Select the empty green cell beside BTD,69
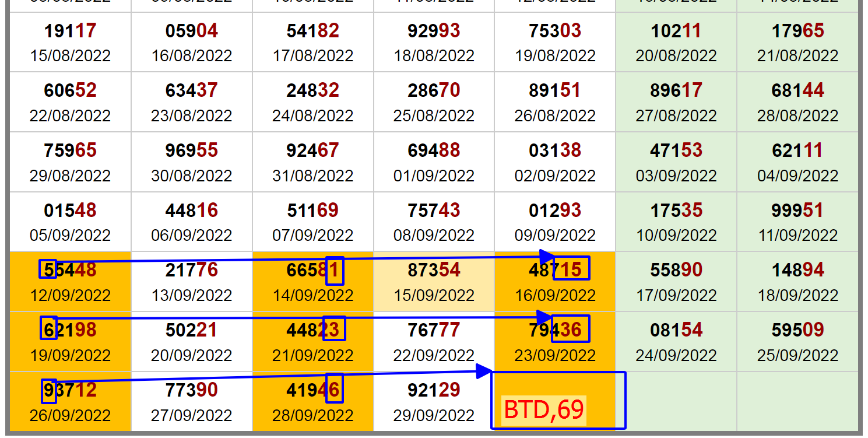 click(676, 401)
